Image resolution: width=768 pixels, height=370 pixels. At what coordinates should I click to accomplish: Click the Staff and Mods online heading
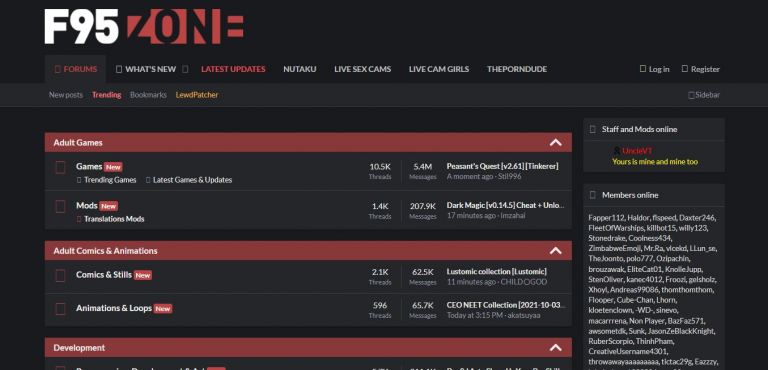coord(639,129)
